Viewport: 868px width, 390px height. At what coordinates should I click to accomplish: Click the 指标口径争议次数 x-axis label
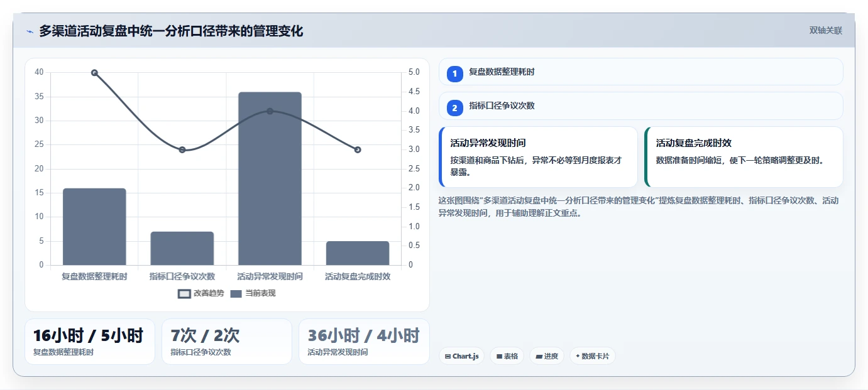pos(182,276)
